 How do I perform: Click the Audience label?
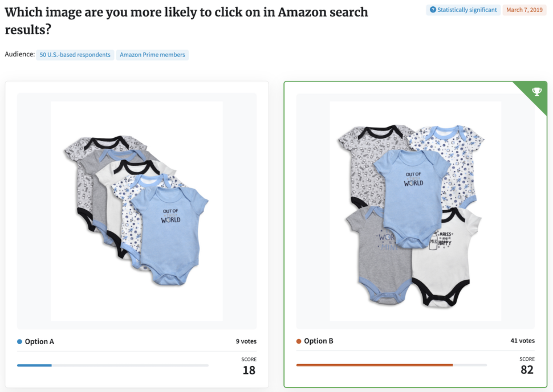tap(20, 54)
